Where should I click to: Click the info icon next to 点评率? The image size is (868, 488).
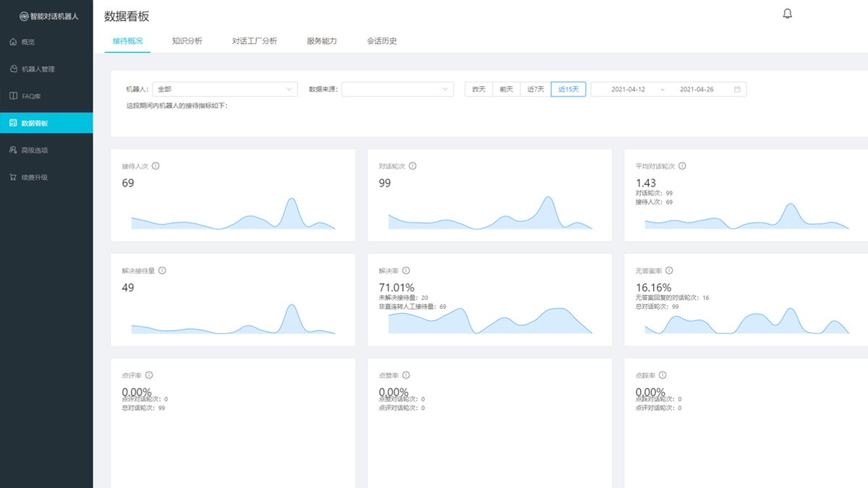pos(149,375)
